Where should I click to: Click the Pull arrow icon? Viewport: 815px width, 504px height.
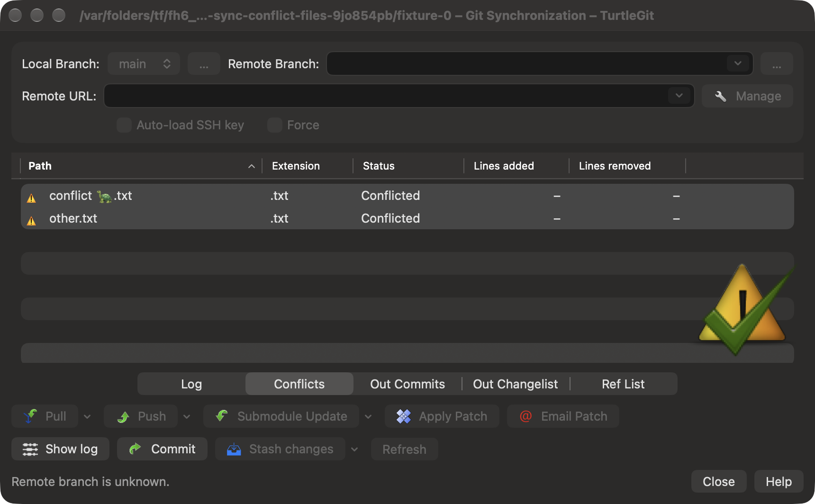[30, 416]
